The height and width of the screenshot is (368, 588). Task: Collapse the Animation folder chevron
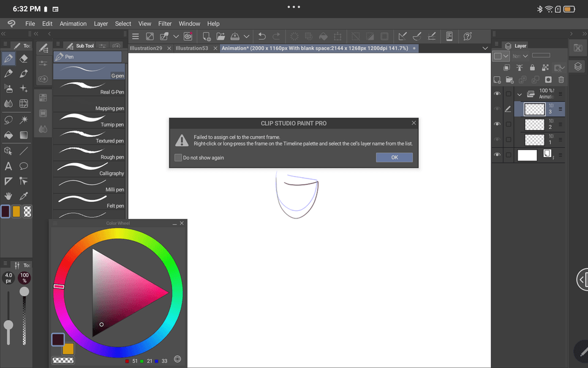(519, 94)
